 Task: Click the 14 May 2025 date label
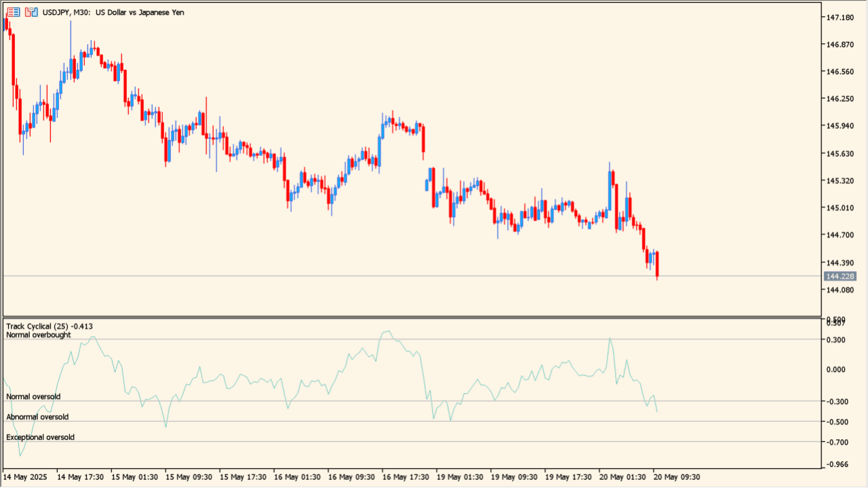[25, 476]
